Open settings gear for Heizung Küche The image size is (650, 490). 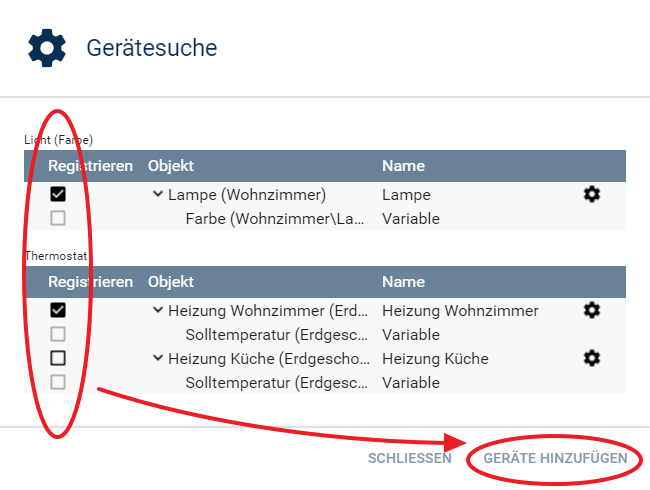click(592, 357)
